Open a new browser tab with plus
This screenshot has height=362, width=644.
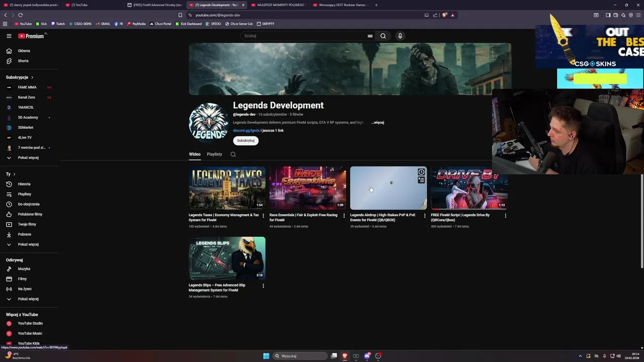tap(376, 5)
